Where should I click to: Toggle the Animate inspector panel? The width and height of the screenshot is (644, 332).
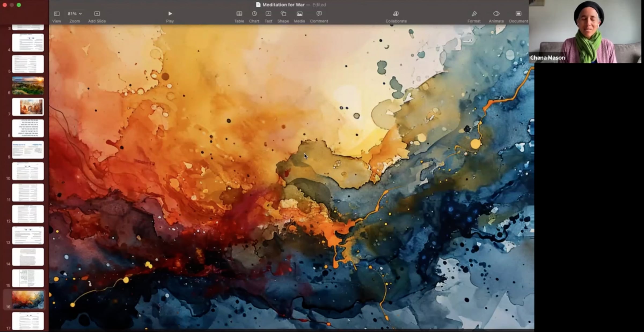[496, 14]
